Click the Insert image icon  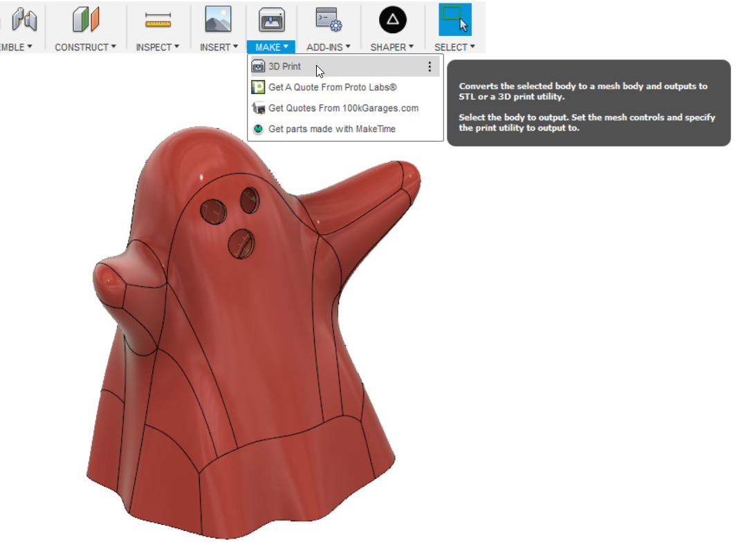click(x=218, y=19)
